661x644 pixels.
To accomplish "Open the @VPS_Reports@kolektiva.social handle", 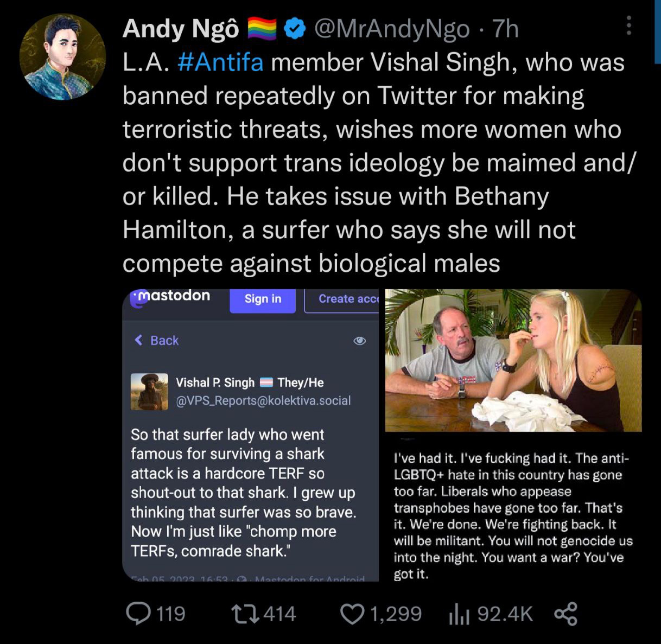I will coord(263,401).
